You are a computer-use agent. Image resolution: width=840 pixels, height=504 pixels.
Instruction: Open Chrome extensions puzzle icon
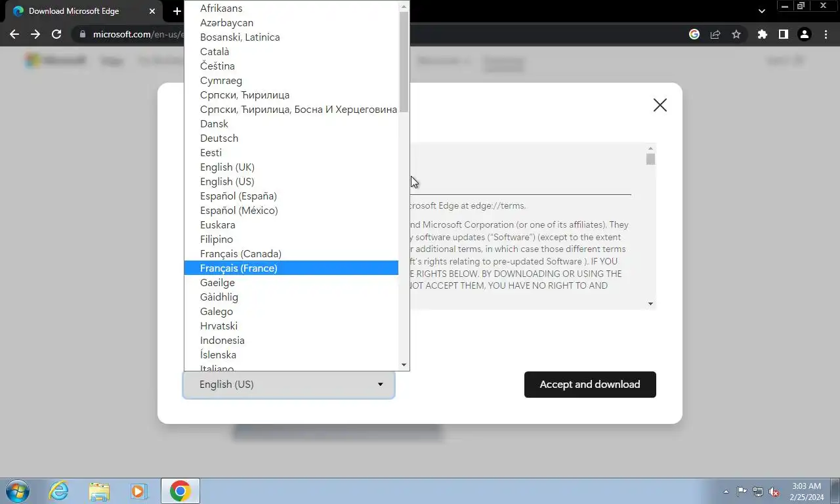(x=762, y=34)
